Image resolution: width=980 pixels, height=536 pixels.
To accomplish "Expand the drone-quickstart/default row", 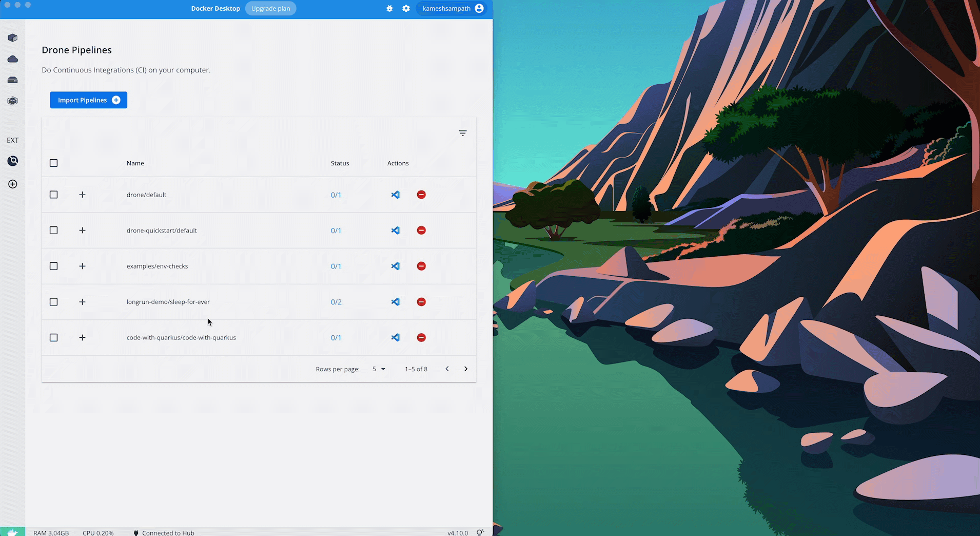I will (82, 231).
